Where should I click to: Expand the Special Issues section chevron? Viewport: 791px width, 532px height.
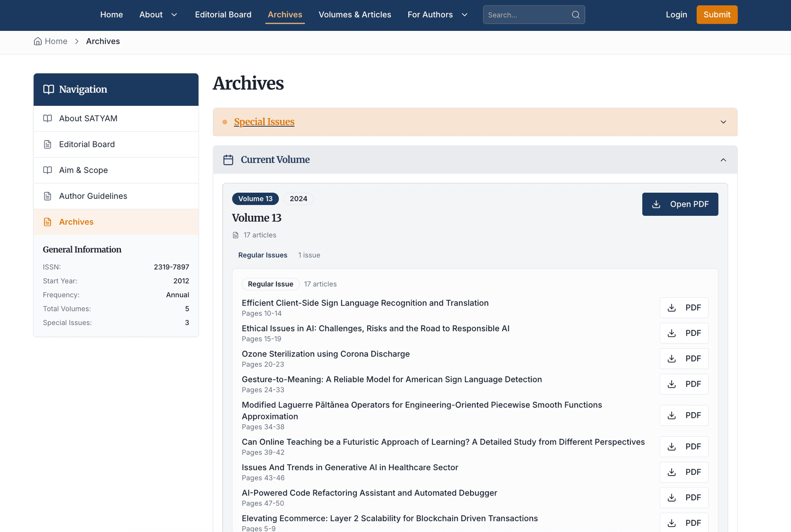[723, 122]
